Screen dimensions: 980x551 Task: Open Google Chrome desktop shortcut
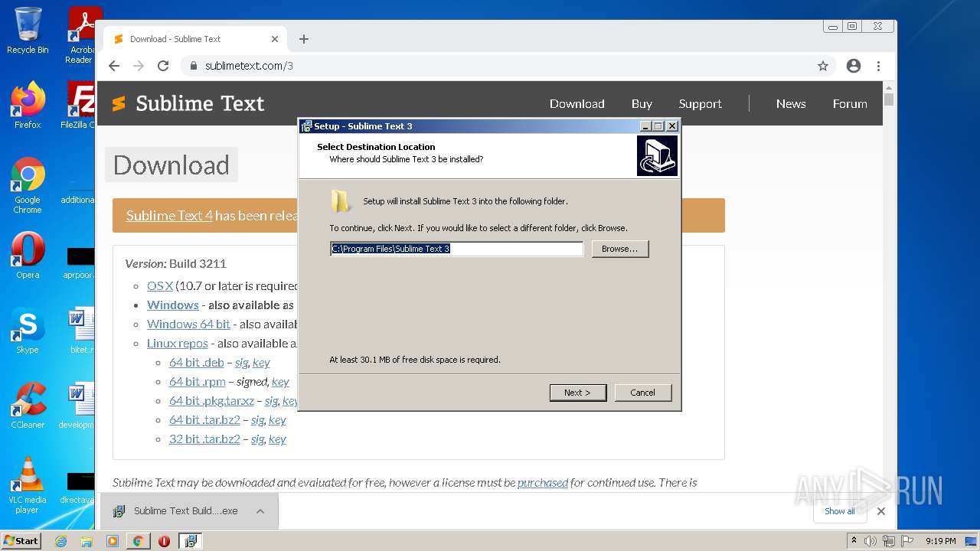(28, 185)
